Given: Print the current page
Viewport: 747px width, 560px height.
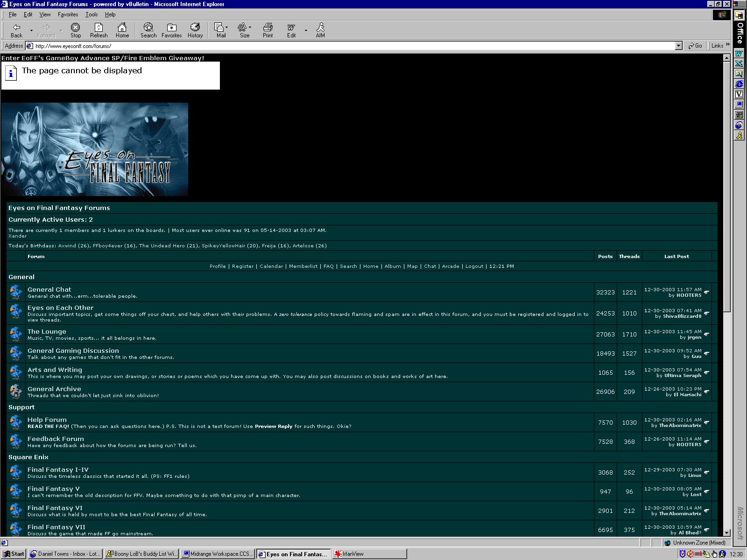Looking at the screenshot, I should 268,30.
